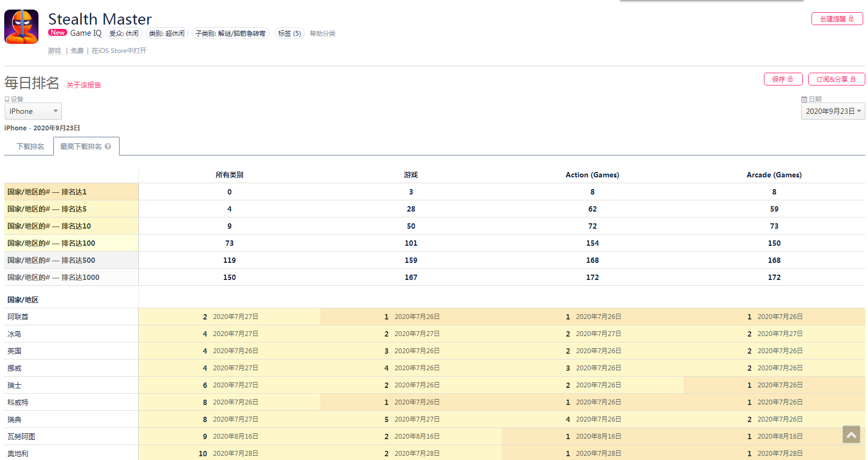Open the 2020年9月23日 date picker
Screen dimensions: 868x460
click(x=833, y=111)
